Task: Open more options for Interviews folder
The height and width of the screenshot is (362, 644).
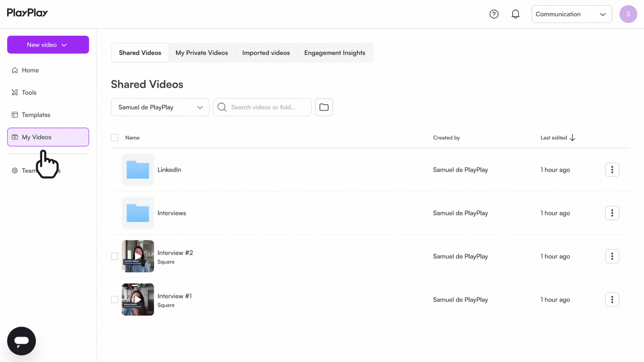Action: [x=612, y=213]
